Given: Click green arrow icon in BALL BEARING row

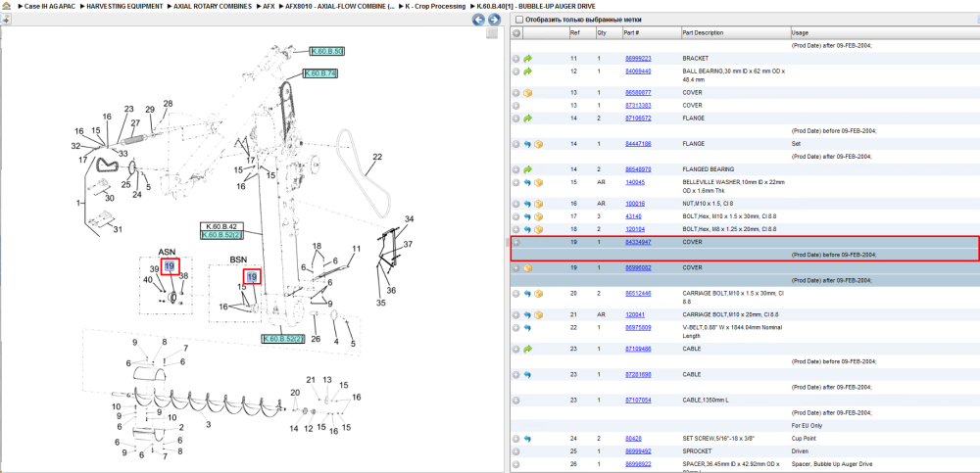Looking at the screenshot, I should click(528, 71).
